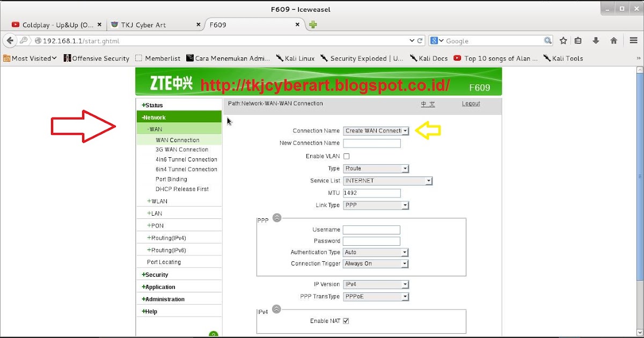Open Top 10 songs of Alan bookmark
This screenshot has width=644, height=338.
pyautogui.click(x=495, y=58)
